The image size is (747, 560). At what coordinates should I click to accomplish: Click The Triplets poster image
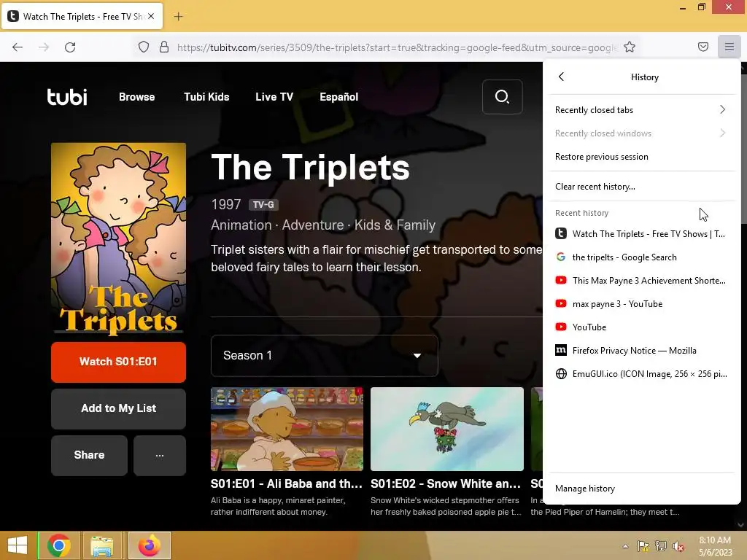118,238
